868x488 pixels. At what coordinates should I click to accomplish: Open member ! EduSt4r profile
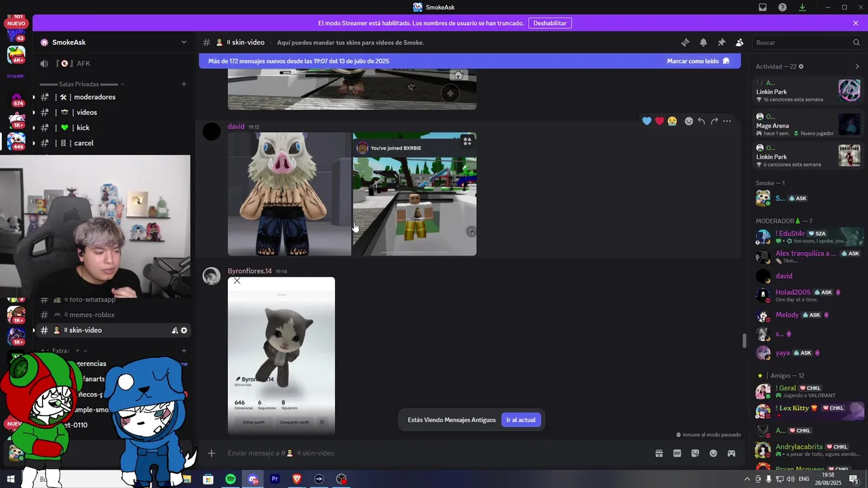click(808, 237)
